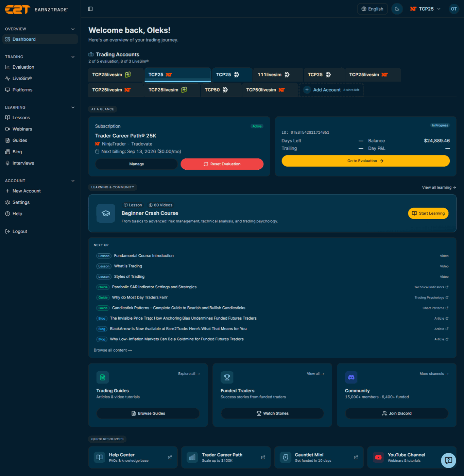This screenshot has height=476, width=464.
Task: Click Add Account with 3 slots left
Action: click(331, 90)
